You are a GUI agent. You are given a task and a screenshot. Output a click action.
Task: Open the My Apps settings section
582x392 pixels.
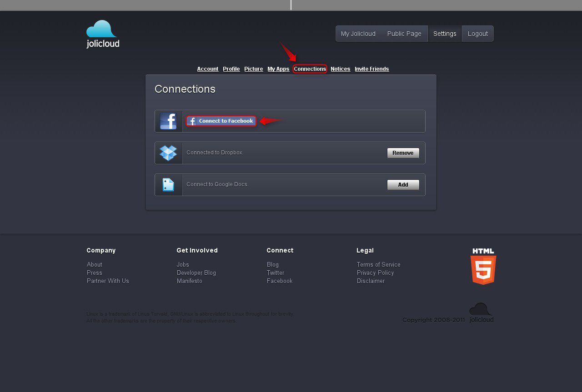(x=278, y=69)
